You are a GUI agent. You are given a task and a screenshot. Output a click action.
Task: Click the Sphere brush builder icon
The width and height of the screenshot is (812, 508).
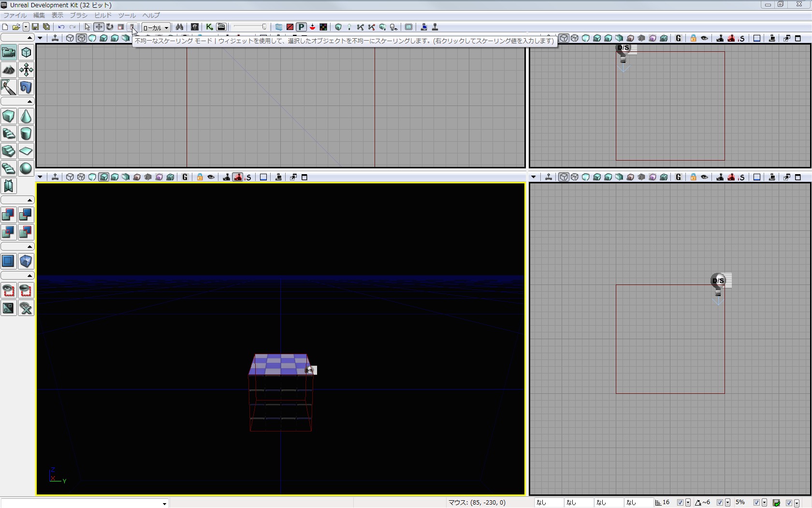coord(26,169)
